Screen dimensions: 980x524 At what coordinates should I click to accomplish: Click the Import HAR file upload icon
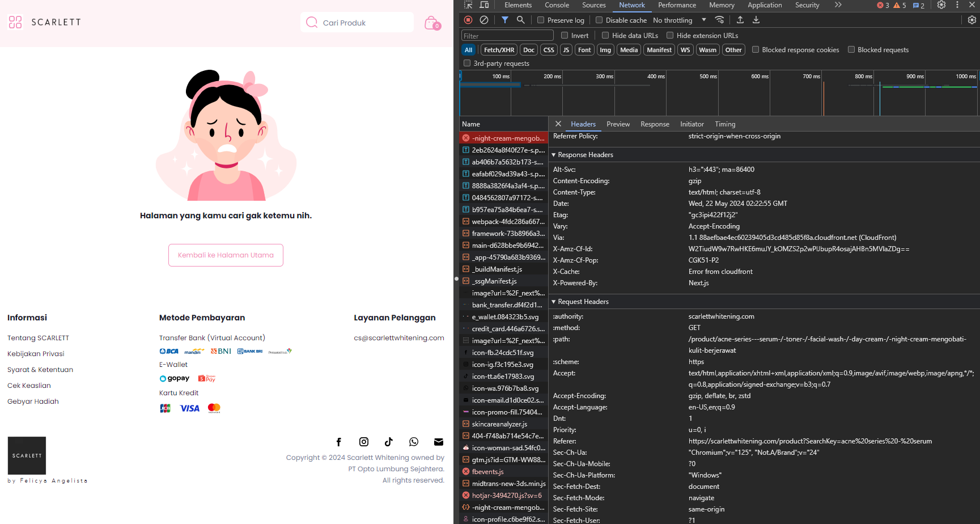(x=740, y=20)
